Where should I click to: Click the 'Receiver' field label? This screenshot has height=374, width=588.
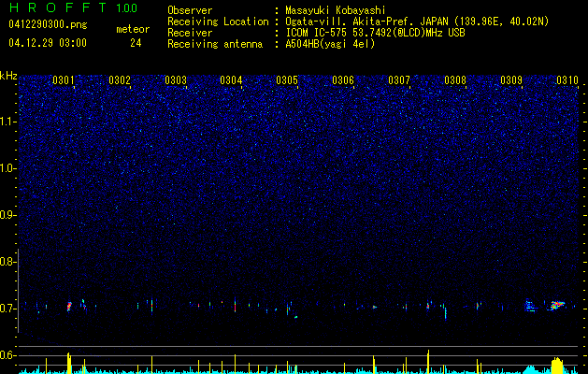190,33
